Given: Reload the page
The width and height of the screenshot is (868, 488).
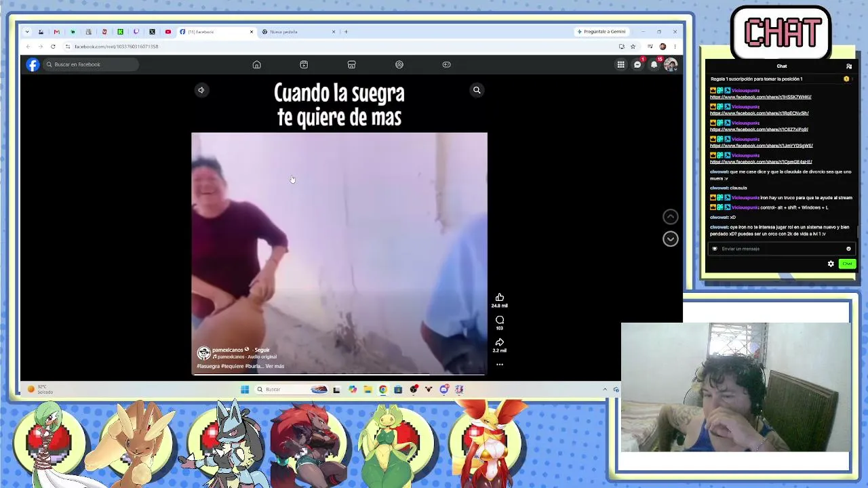Looking at the screenshot, I should point(53,47).
